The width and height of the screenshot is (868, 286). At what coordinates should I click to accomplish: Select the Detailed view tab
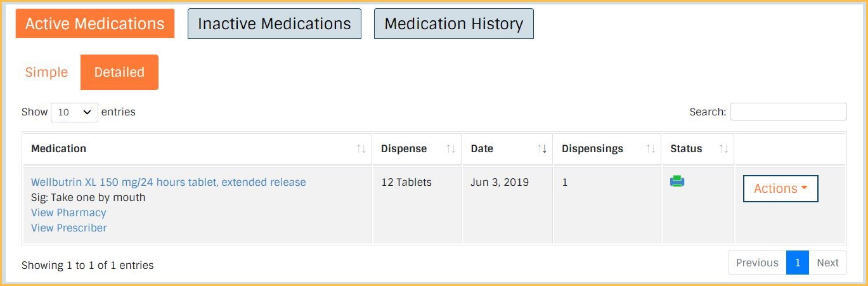click(119, 72)
